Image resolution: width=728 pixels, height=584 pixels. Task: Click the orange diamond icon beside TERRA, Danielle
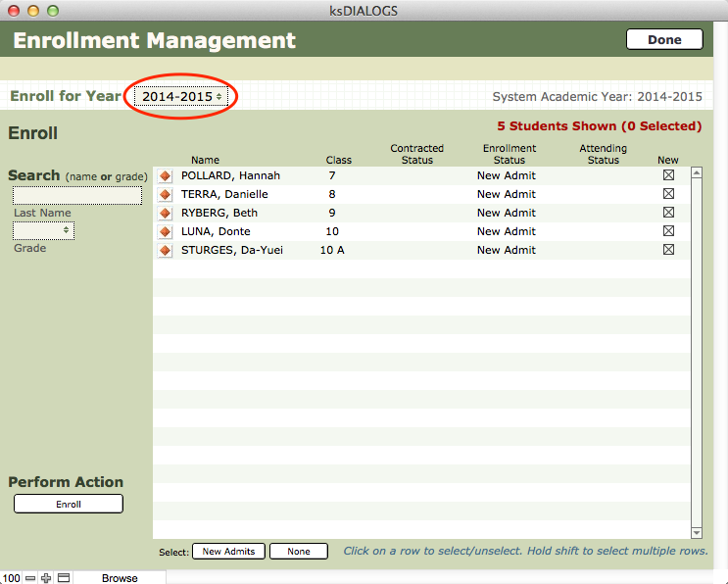pos(165,195)
